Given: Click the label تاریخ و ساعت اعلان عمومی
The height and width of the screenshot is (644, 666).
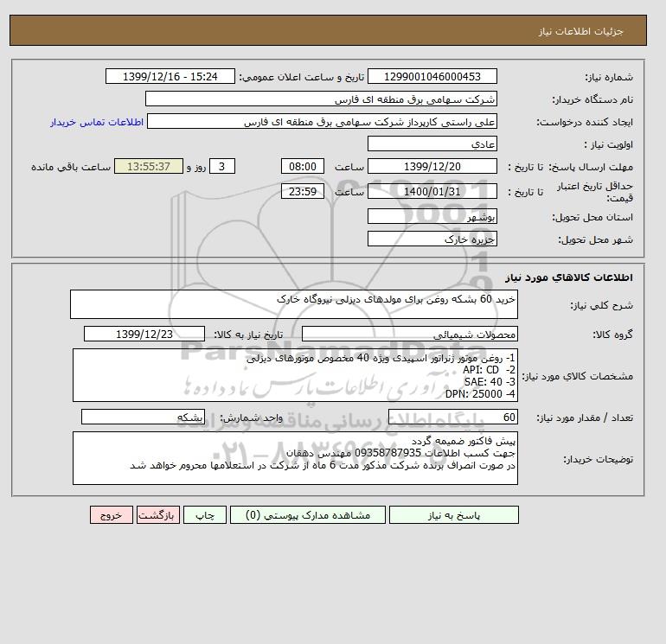Looking at the screenshot, I should pos(302,77).
